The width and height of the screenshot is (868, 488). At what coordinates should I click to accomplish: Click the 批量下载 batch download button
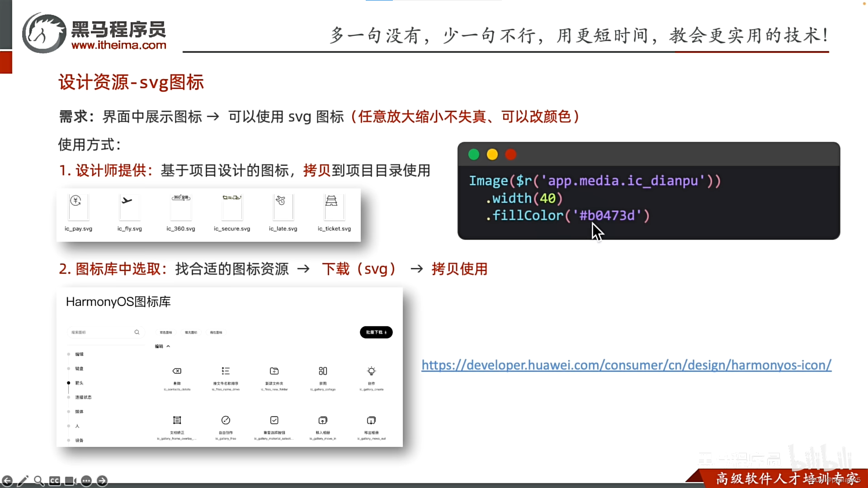click(x=376, y=332)
